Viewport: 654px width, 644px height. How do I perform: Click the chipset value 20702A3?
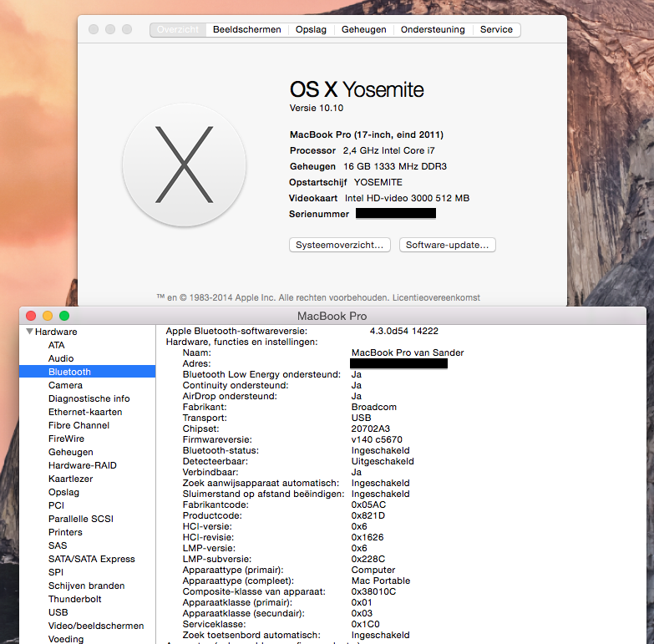370,428
